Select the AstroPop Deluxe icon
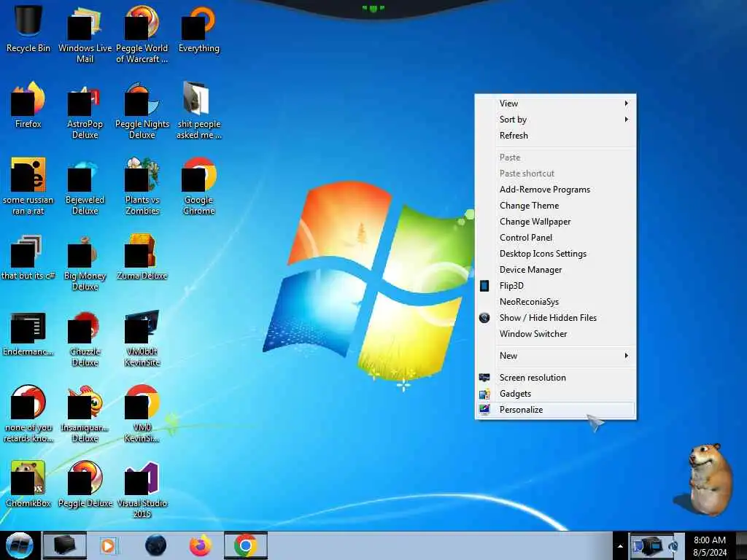This screenshot has width=747, height=560. [85, 111]
